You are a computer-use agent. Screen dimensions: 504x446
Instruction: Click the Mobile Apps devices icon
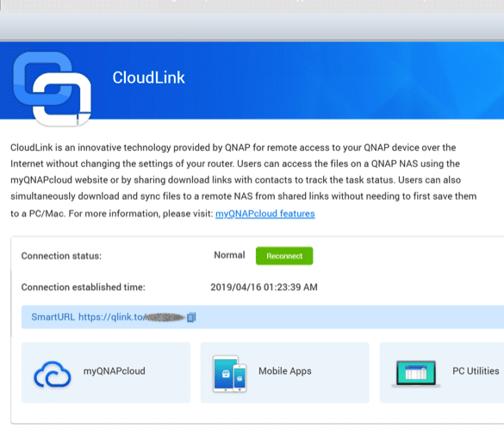pos(229,374)
